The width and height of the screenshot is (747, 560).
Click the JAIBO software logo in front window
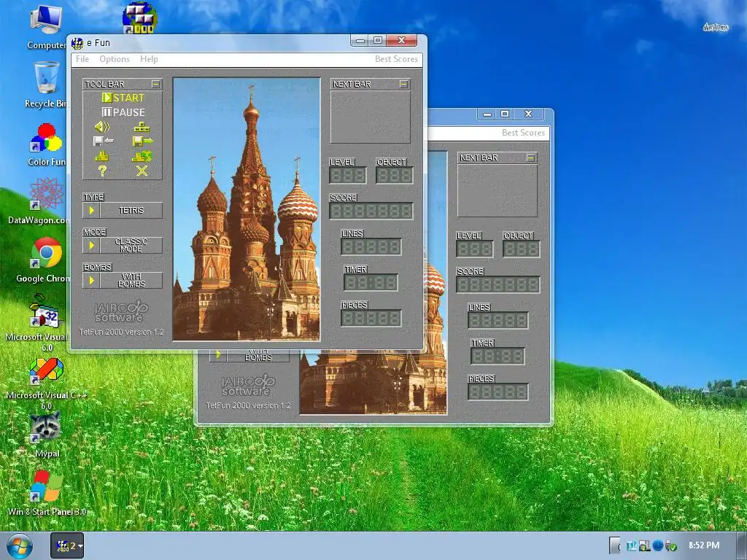[121, 312]
